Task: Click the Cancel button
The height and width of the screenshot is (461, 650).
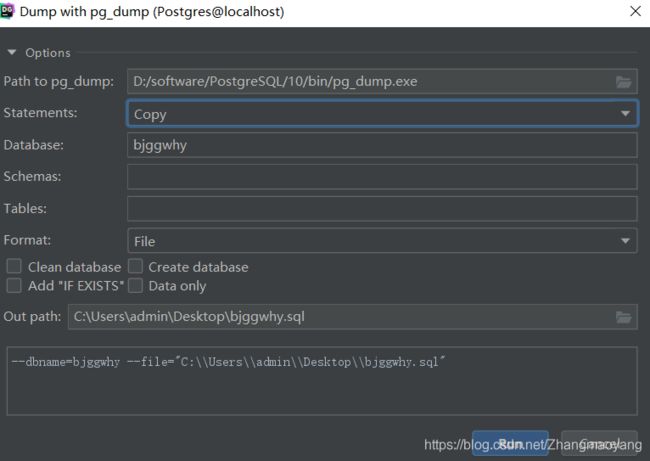Action: 599,444
